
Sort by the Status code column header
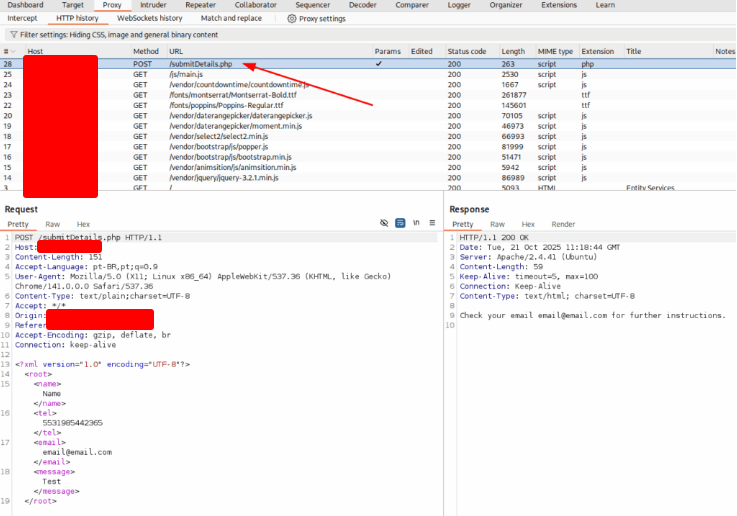467,51
